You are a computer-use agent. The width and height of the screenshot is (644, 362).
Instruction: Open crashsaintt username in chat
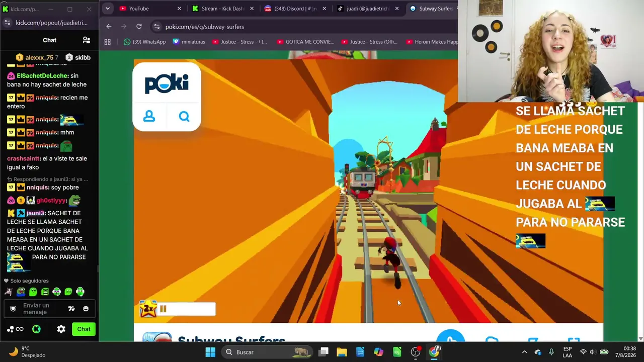(23, 158)
